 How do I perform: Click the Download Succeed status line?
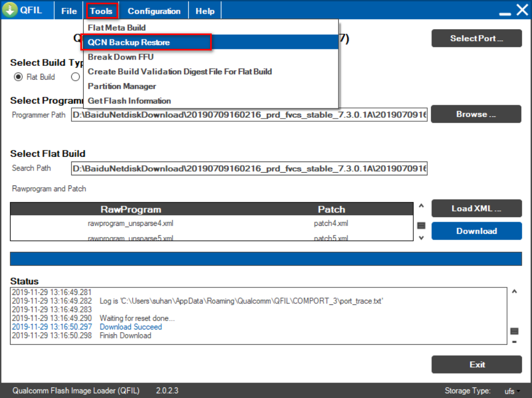click(131, 327)
